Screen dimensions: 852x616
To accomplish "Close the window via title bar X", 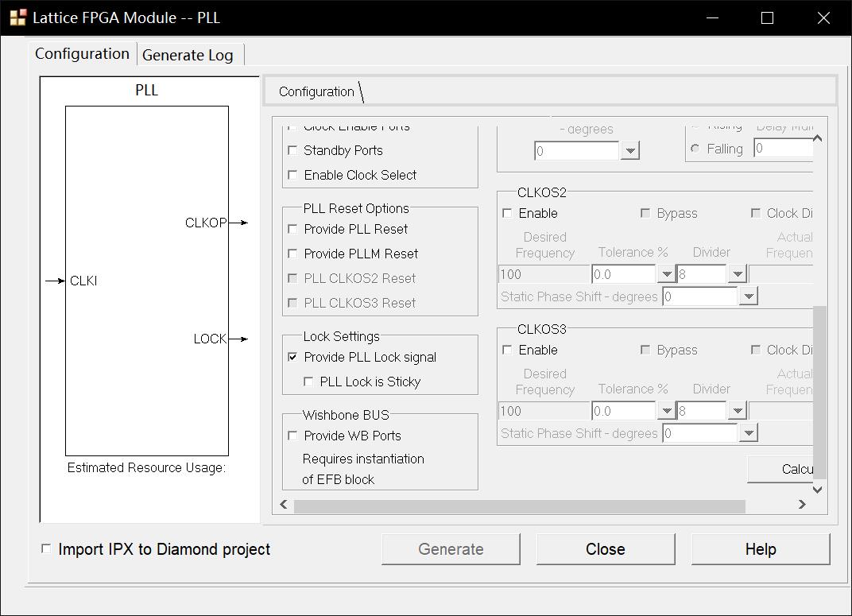I will [x=823, y=18].
